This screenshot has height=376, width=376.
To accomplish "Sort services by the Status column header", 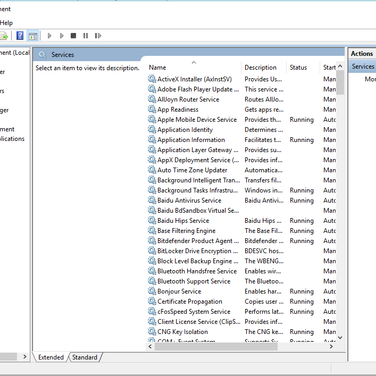I will (303, 67).
